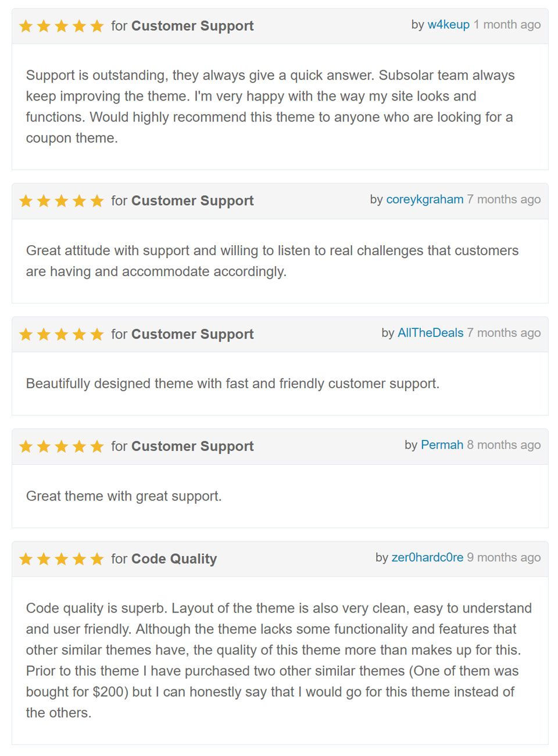Visit coreykgraham's profile link
This screenshot has height=756, width=558.
click(424, 200)
